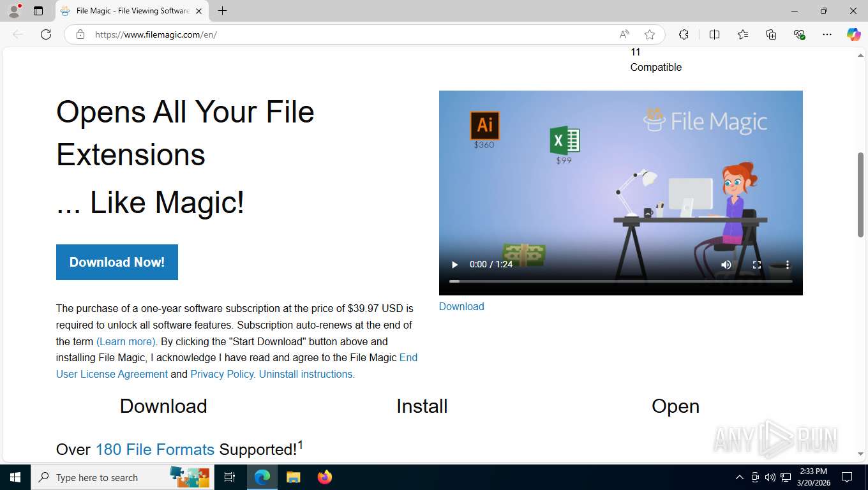This screenshot has width=868, height=490.
Task: Click scrollbar down arrow
Action: click(x=860, y=454)
